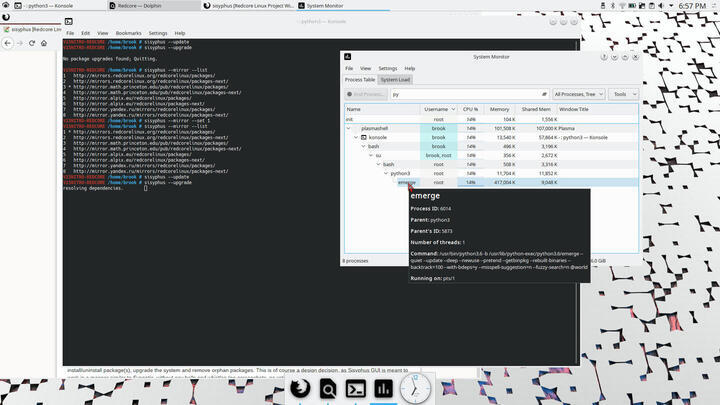Screen dimensions: 720x405
Task: Open the clipboard tray icon
Action: pos(652,6)
